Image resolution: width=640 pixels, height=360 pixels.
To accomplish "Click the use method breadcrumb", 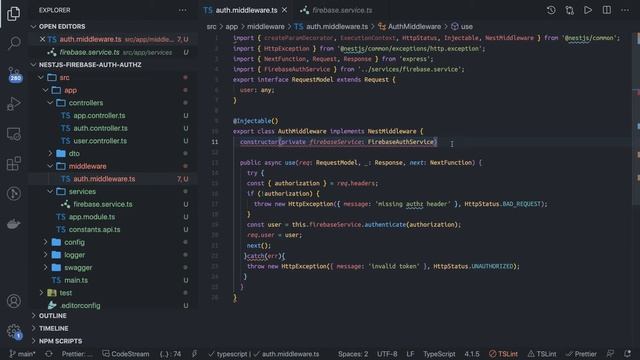I will pos(462,27).
